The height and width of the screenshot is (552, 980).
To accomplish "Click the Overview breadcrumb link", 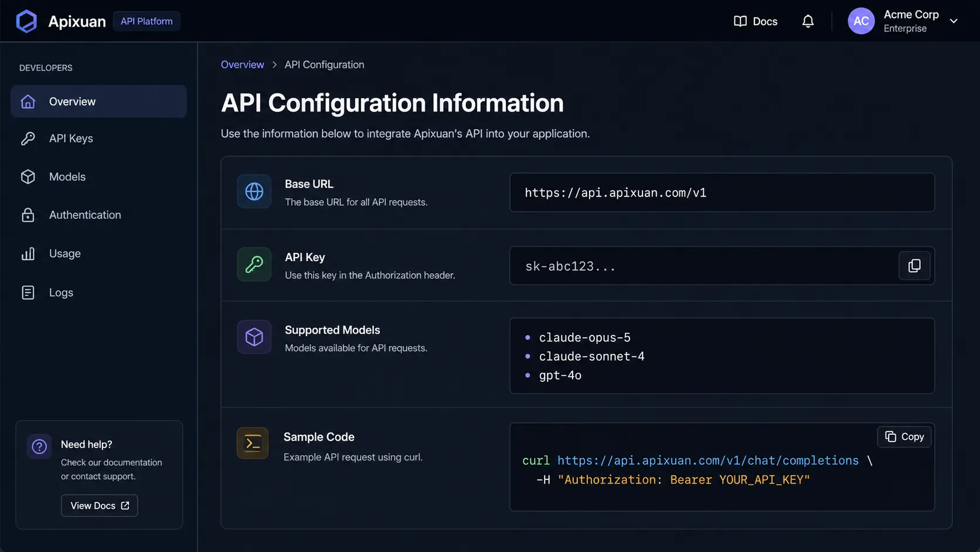I will click(x=242, y=65).
